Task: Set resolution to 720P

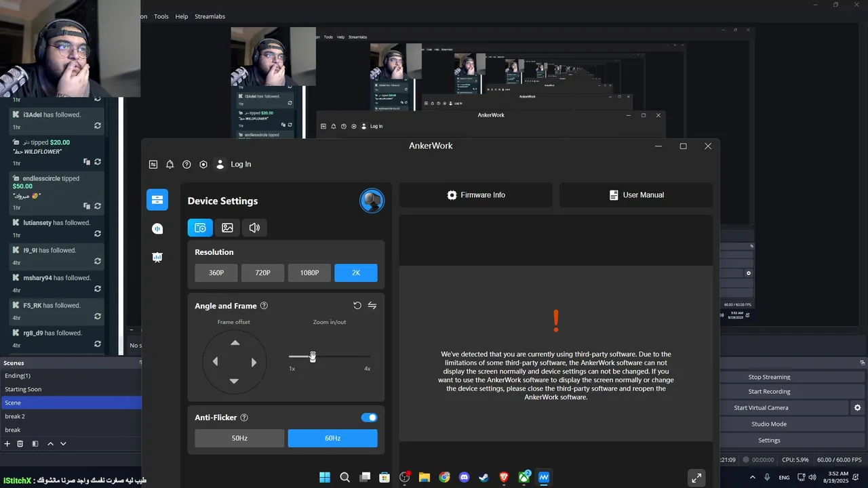Action: (x=262, y=272)
